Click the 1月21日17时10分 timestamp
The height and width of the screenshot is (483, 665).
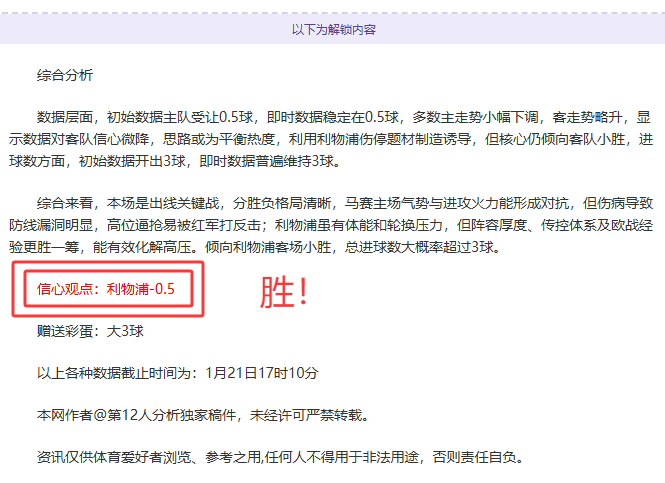[x=260, y=373]
